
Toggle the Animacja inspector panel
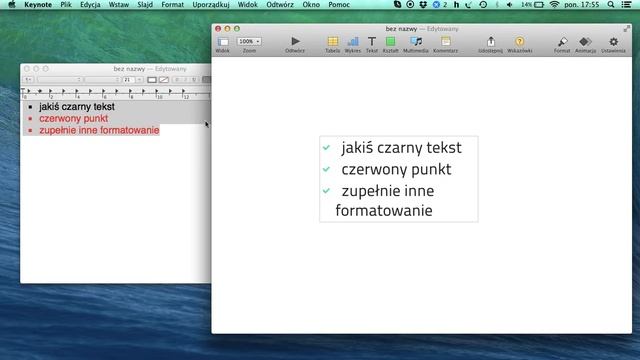[585, 44]
